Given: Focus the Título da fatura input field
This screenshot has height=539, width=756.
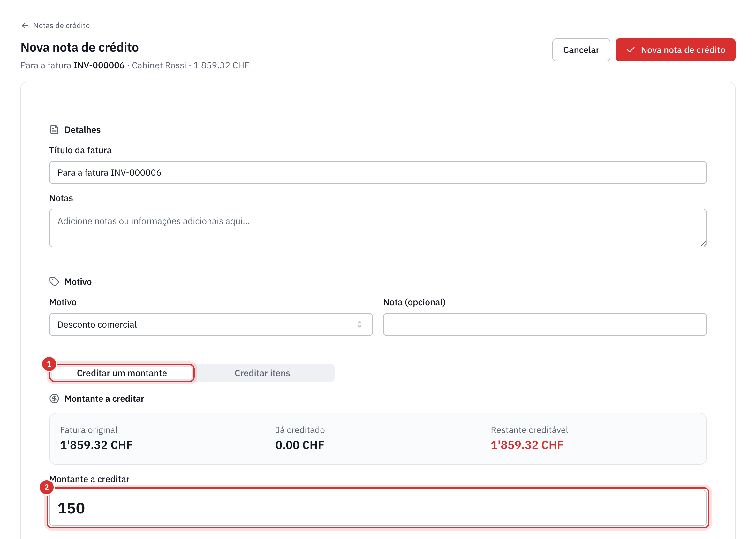Looking at the screenshot, I should click(378, 172).
